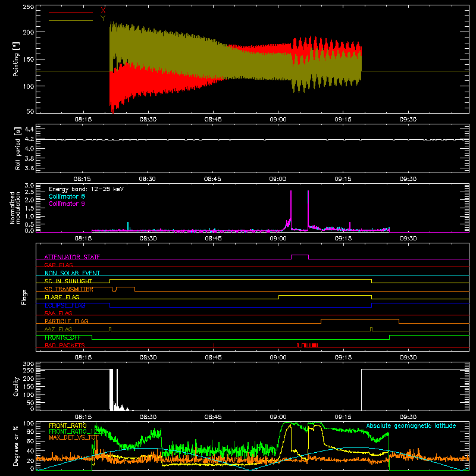Click the PARTICLE_FLAG label

tap(67, 321)
